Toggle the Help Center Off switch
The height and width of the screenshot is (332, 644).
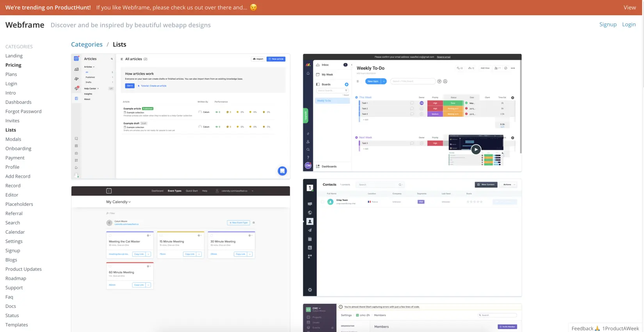(111, 89)
